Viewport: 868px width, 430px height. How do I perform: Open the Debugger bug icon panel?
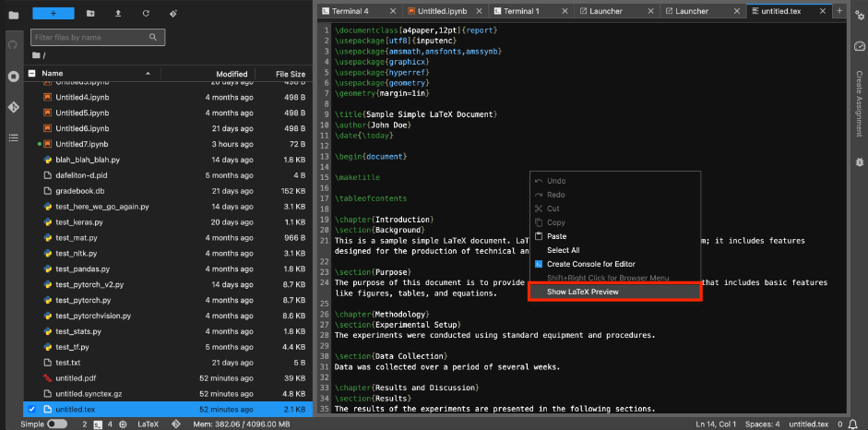coord(859,162)
